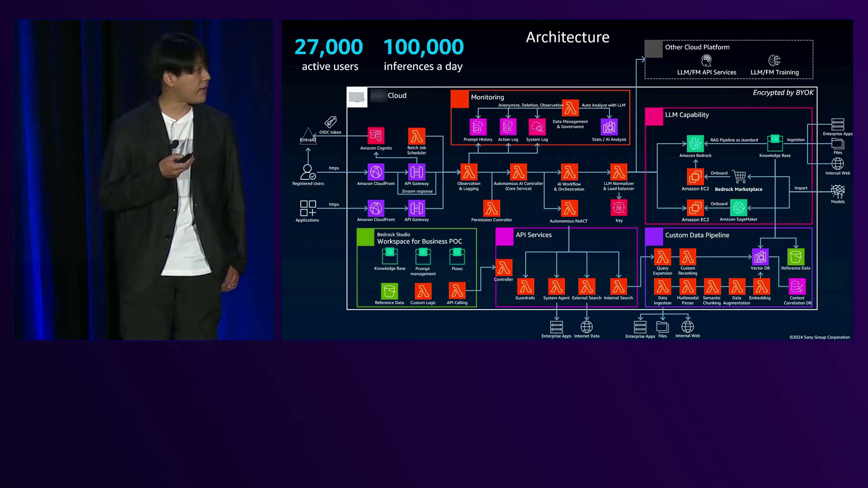Viewport: 868px width, 488px height.
Task: Click the Data Augmentation lambda icon
Action: pyautogui.click(x=736, y=286)
